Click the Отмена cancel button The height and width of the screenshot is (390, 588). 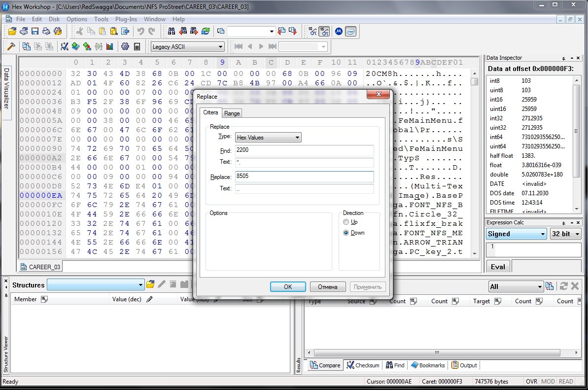pos(327,287)
